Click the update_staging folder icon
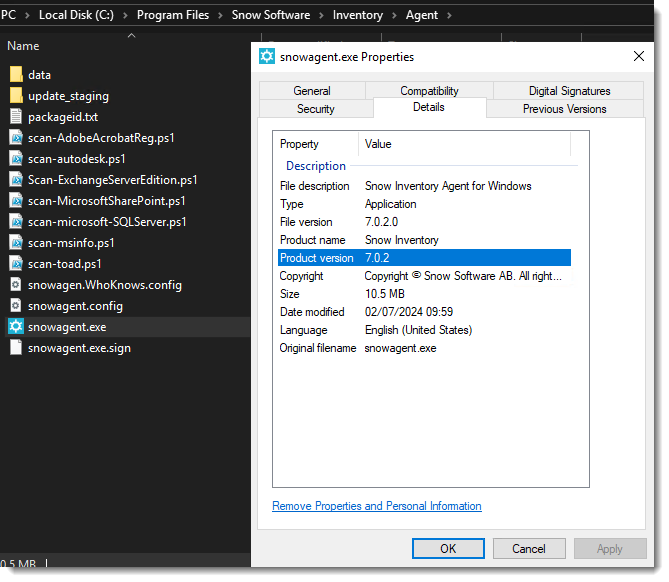The width and height of the screenshot is (669, 582). click(x=16, y=96)
